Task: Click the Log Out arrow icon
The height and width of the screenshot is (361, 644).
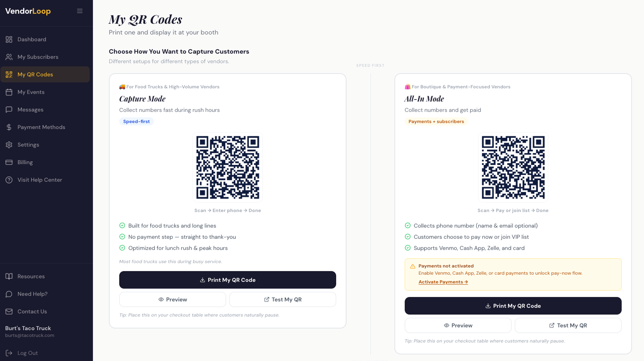Action: pyautogui.click(x=9, y=353)
